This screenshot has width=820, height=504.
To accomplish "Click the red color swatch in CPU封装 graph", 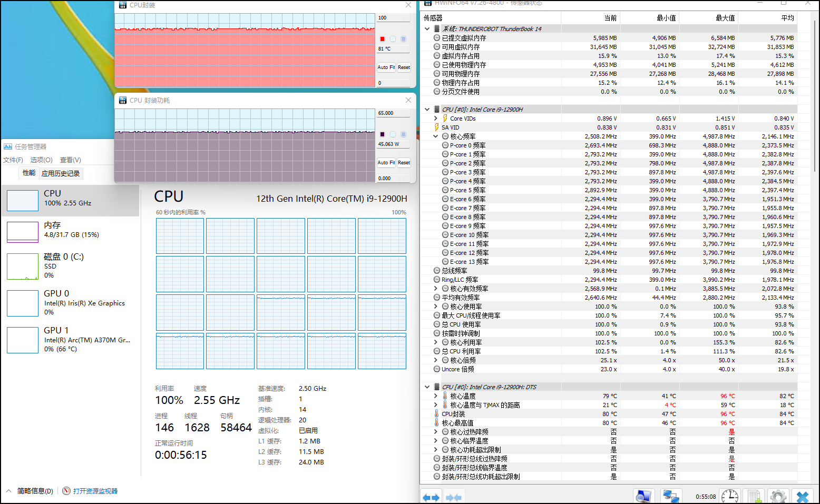I will coord(383,39).
